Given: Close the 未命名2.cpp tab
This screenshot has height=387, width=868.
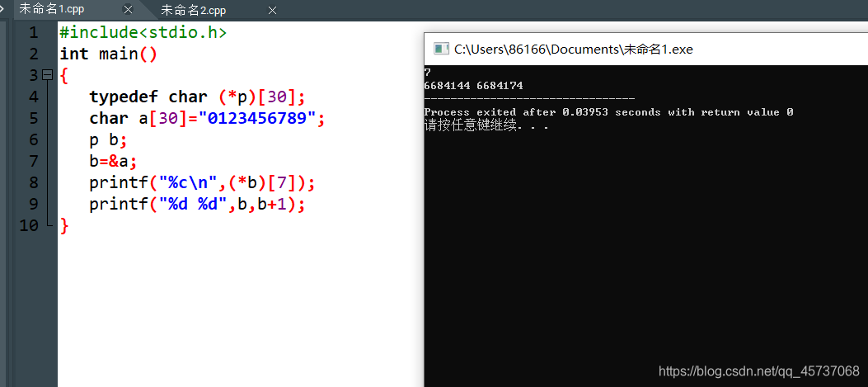Looking at the screenshot, I should (x=272, y=11).
